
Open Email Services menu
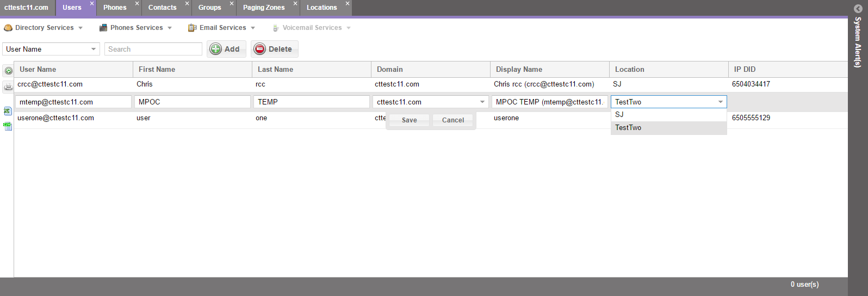coord(222,28)
